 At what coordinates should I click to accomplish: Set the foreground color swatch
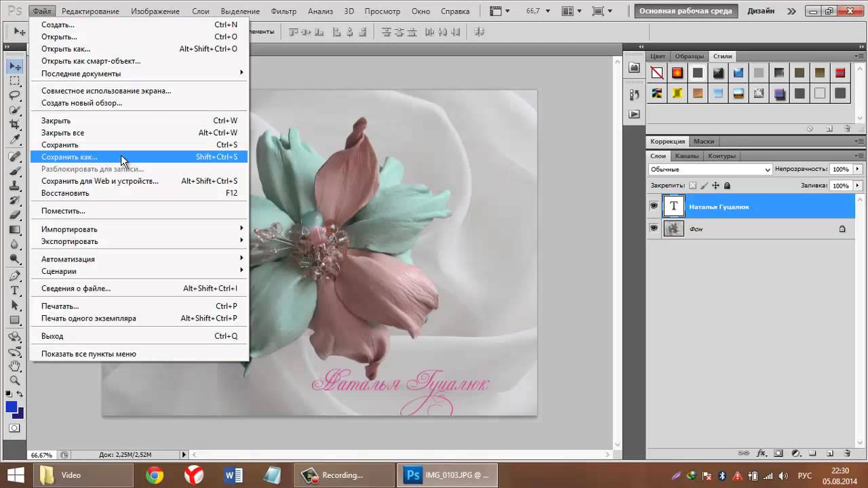point(12,407)
